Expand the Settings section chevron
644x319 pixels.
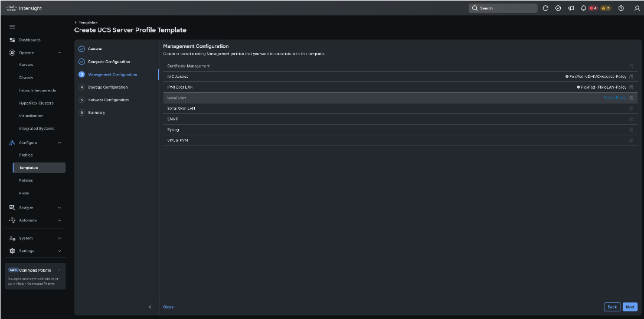click(x=60, y=251)
